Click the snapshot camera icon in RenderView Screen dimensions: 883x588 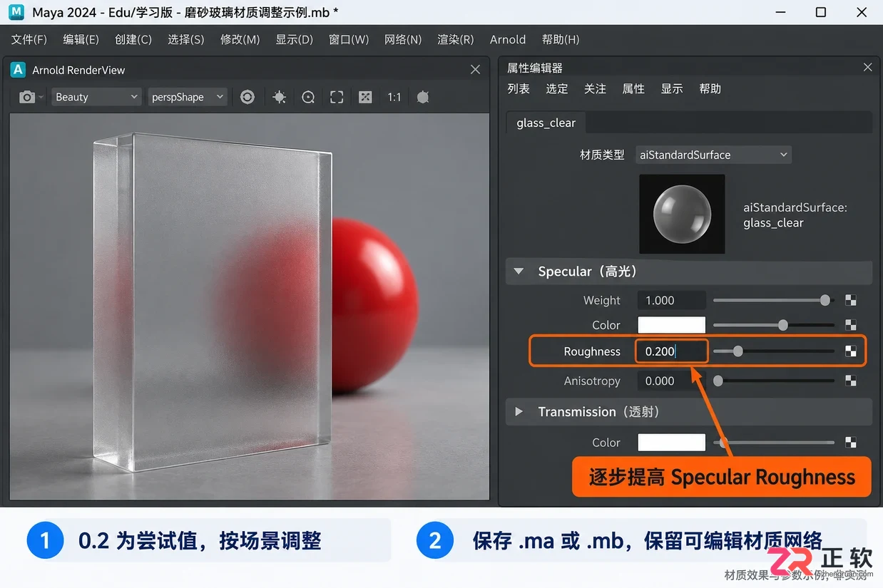pyautogui.click(x=27, y=97)
